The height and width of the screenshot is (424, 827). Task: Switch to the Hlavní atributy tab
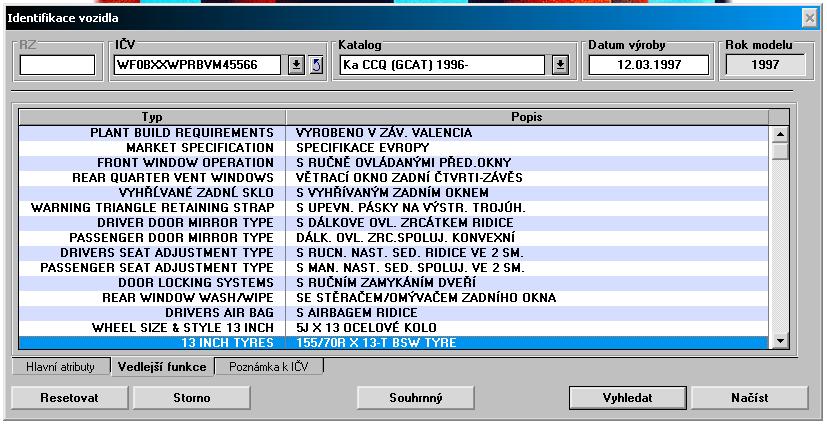[x=60, y=367]
